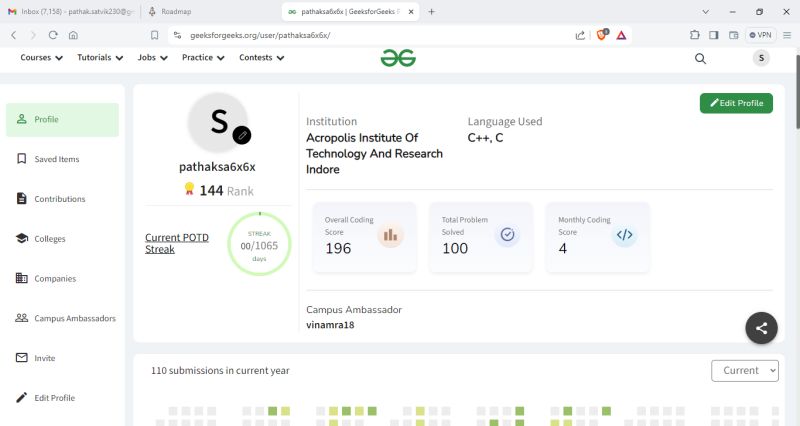Toggle the browser sidebar panel icon
This screenshot has width=800, height=426.
(x=714, y=34)
